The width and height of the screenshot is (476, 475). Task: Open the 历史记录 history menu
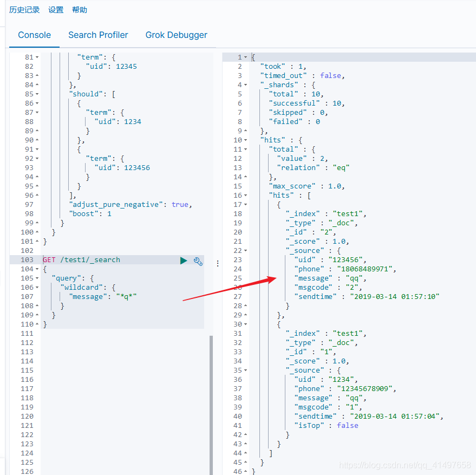click(24, 10)
